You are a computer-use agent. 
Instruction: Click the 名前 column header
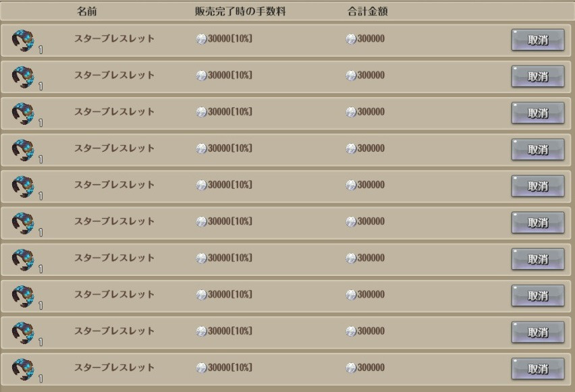[x=87, y=11]
